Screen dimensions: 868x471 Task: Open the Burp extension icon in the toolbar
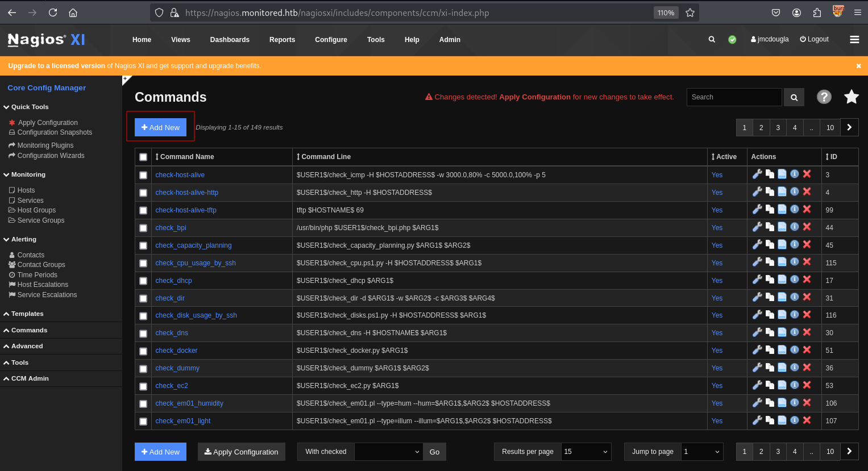pyautogui.click(x=838, y=11)
